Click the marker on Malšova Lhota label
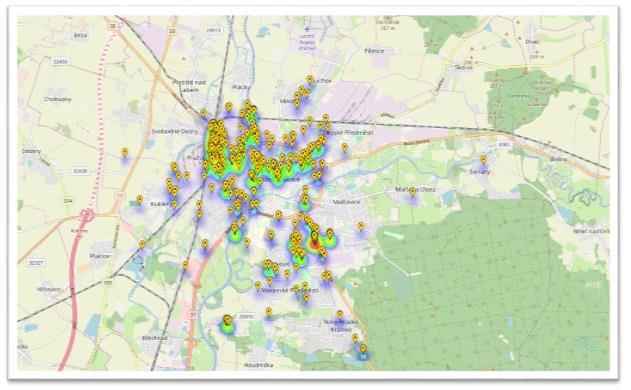This screenshot has height=390, width=631. click(412, 192)
